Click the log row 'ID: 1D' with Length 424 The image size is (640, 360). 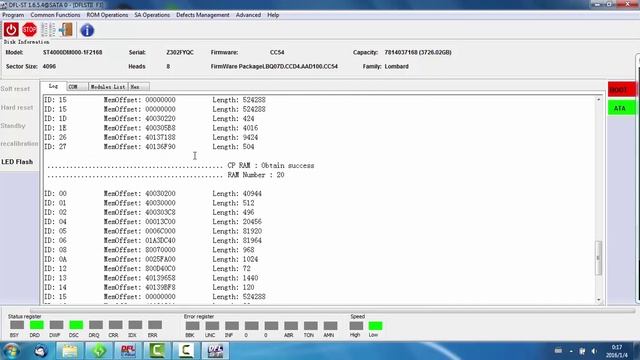(149, 118)
